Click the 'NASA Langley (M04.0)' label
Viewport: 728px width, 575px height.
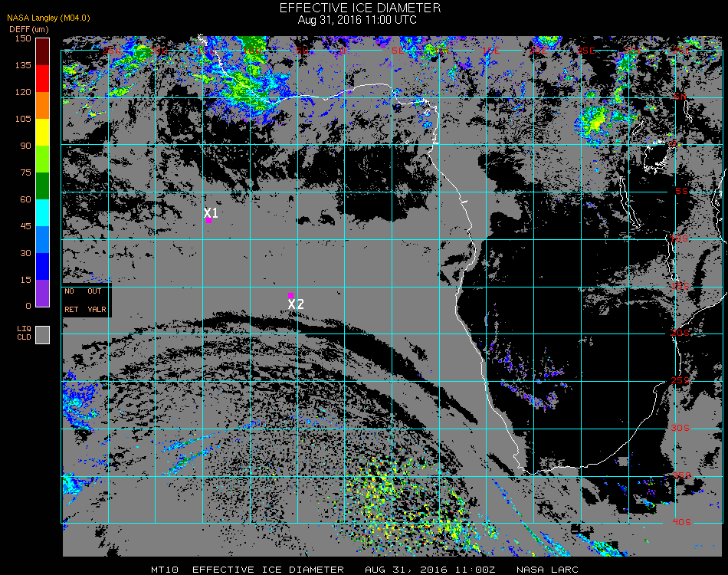tap(48, 18)
